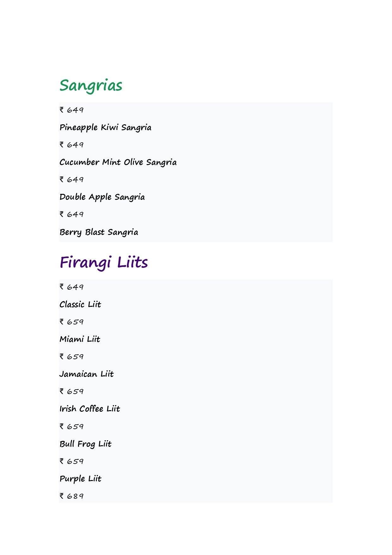392x555 pixels.
Task: Click the Sangrias section heading
Action: (x=91, y=85)
